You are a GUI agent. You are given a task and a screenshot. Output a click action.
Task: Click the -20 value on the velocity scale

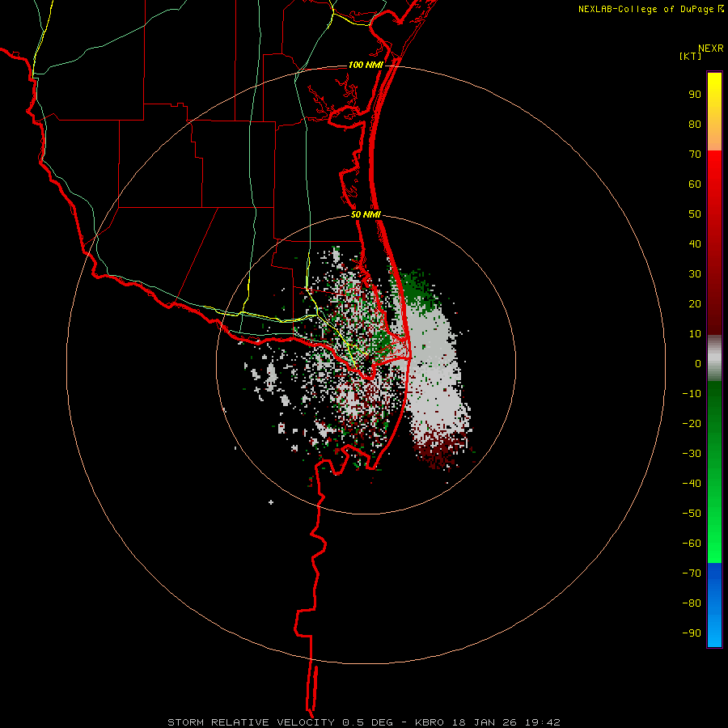tap(692, 423)
